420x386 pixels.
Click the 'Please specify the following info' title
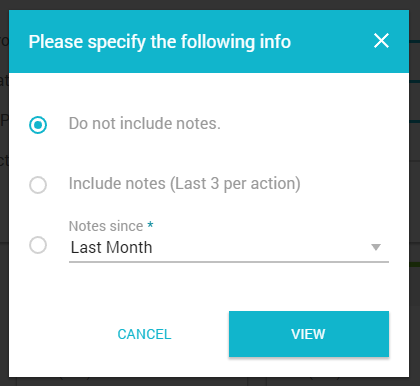pos(160,42)
